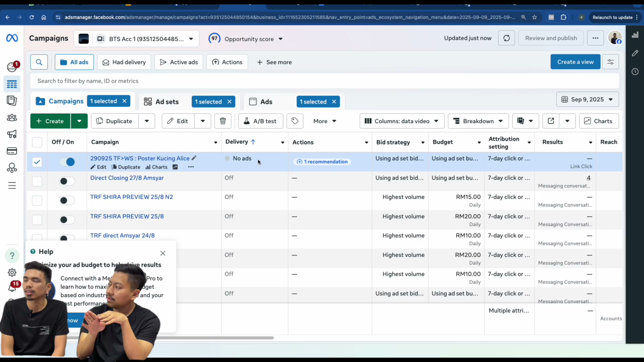Click the Meta logo icon

tap(12, 38)
